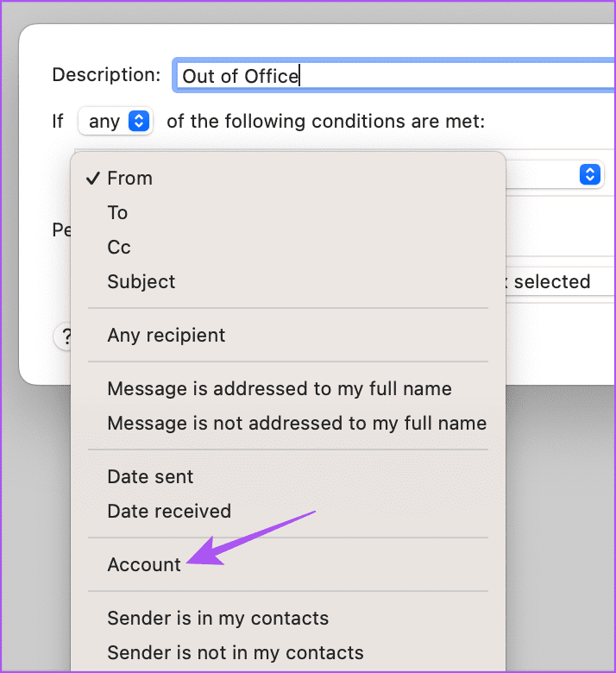Click 'of the following conditions are met' label
The width and height of the screenshot is (616, 673).
[326, 121]
